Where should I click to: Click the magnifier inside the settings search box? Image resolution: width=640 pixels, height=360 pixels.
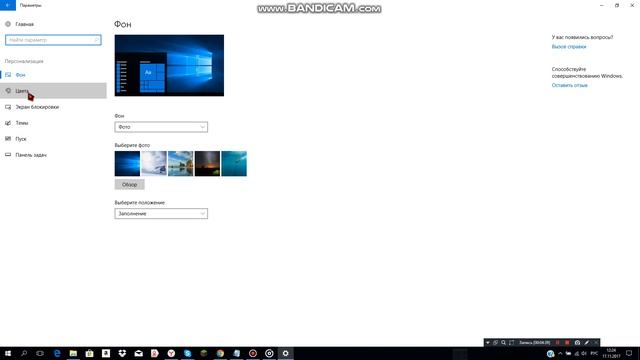tap(96, 40)
